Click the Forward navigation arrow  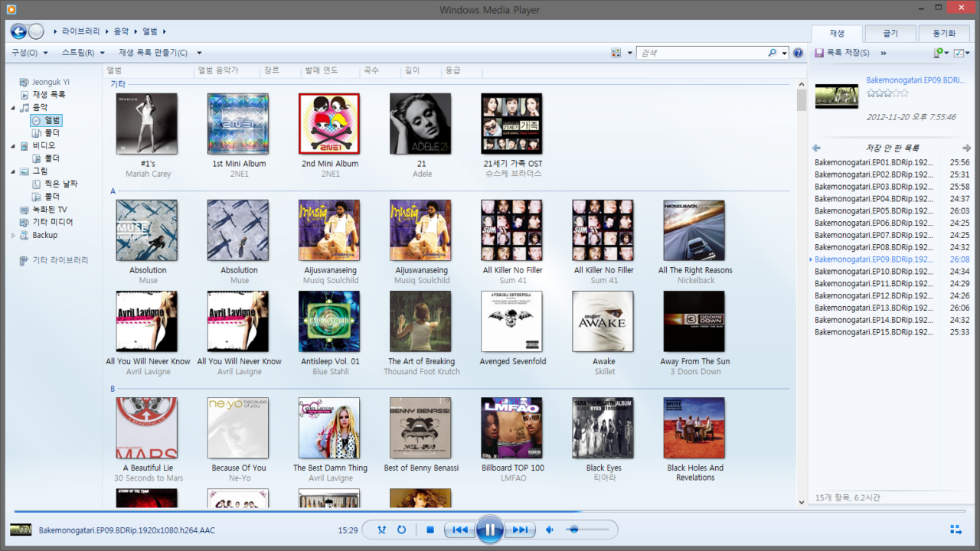pos(36,31)
